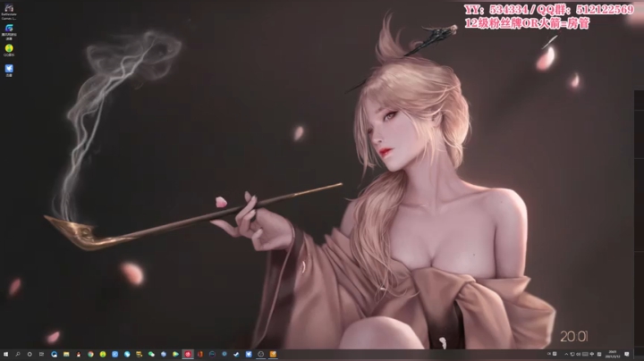The width and height of the screenshot is (644, 361).
Task: Open the blue square app on taskbar
Action: [x=114, y=354]
